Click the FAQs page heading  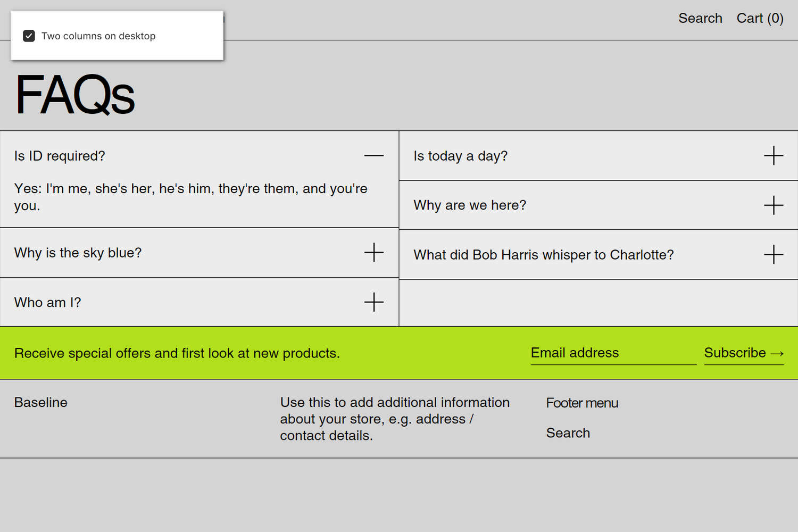click(x=74, y=95)
